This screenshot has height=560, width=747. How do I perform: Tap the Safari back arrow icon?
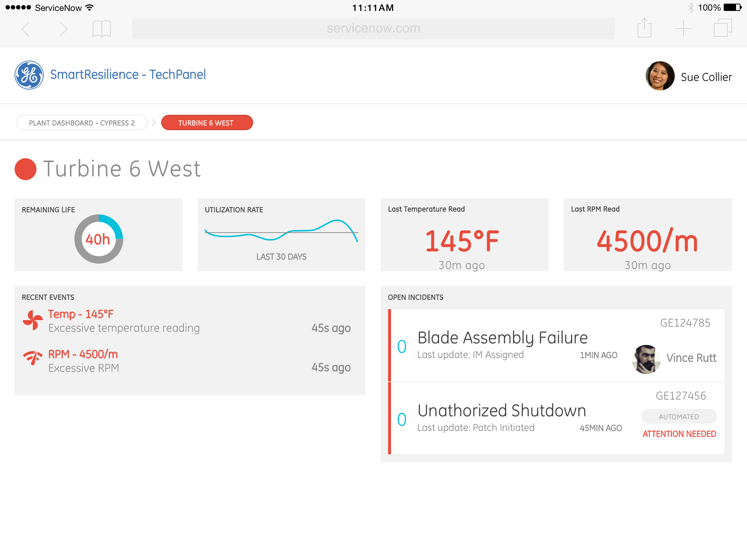pos(26,29)
